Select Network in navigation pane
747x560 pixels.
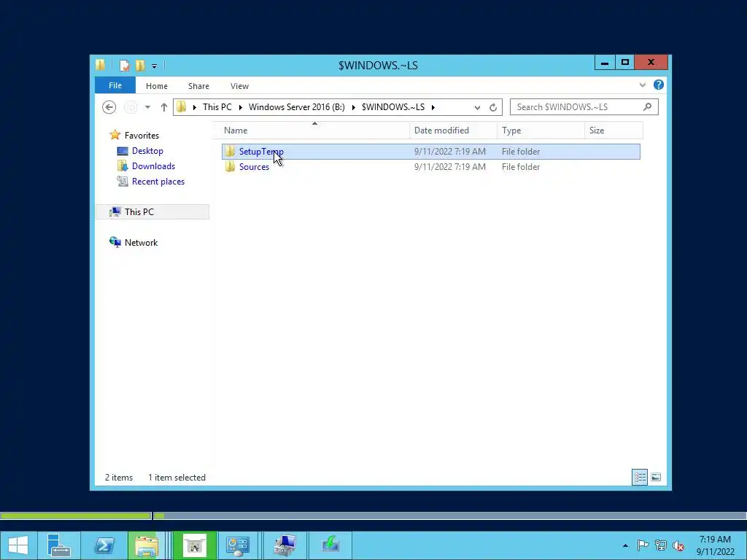(141, 242)
